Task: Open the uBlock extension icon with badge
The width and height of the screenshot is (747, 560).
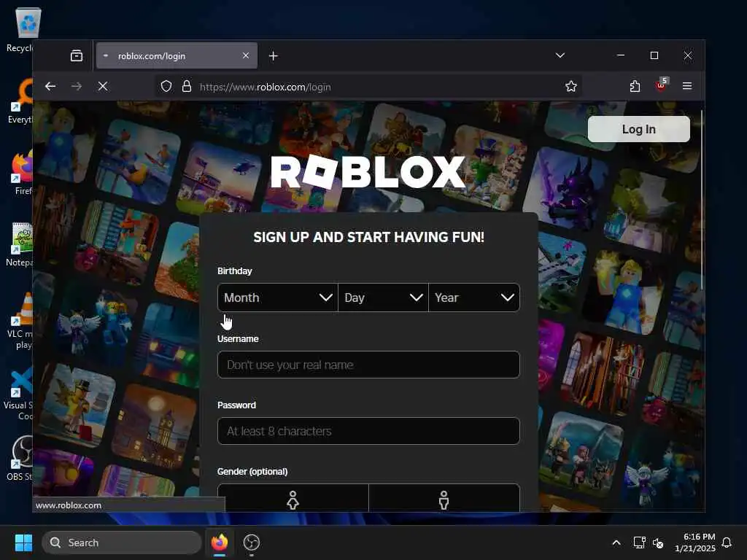Action: (x=661, y=85)
